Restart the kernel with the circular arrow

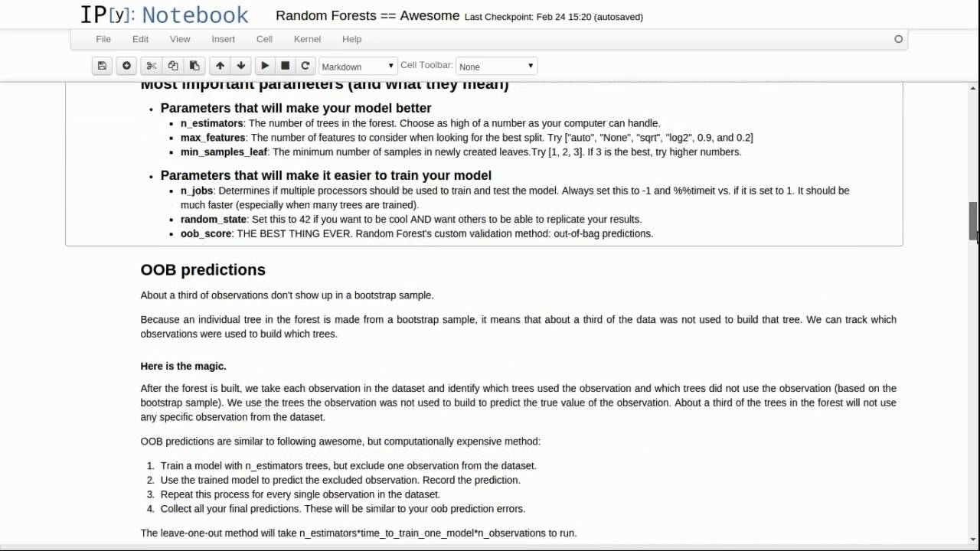pyautogui.click(x=305, y=66)
